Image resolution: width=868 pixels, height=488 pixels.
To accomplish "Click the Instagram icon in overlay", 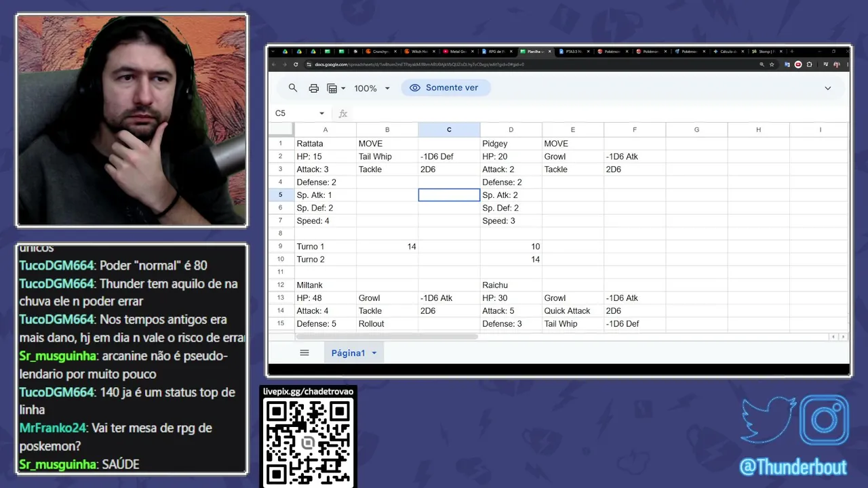I will pos(824,420).
